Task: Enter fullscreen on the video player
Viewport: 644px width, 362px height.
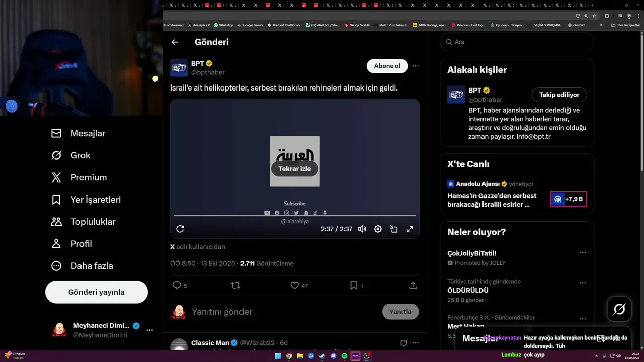Action: 410,229
